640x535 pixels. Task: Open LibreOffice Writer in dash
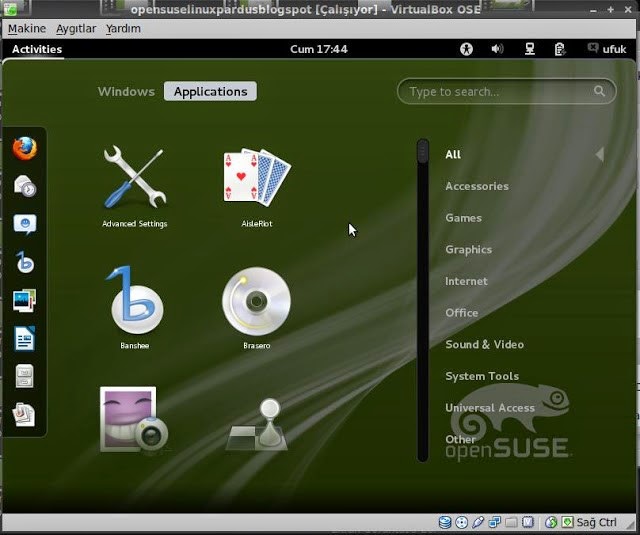point(24,338)
